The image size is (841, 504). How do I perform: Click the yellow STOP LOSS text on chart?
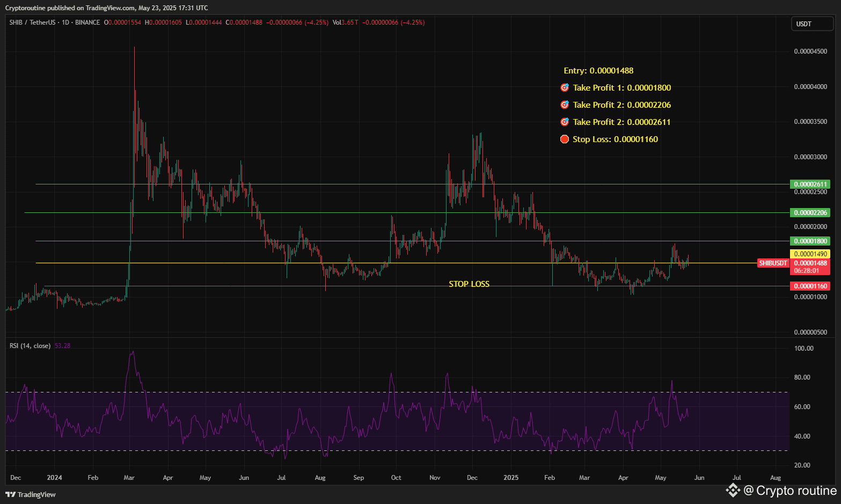pos(469,284)
